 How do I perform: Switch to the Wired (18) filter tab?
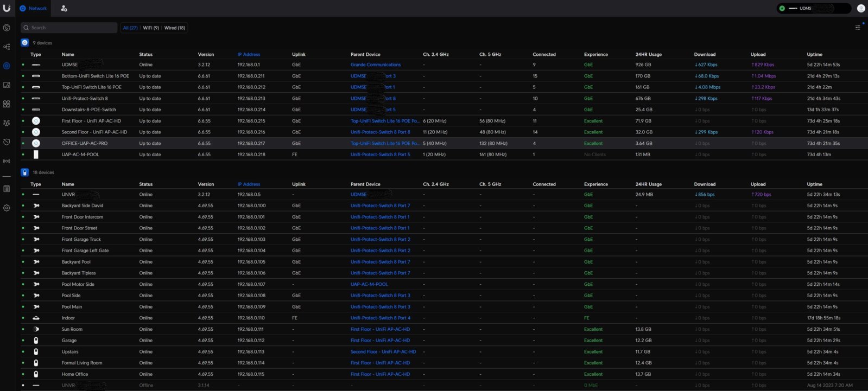[x=174, y=28]
